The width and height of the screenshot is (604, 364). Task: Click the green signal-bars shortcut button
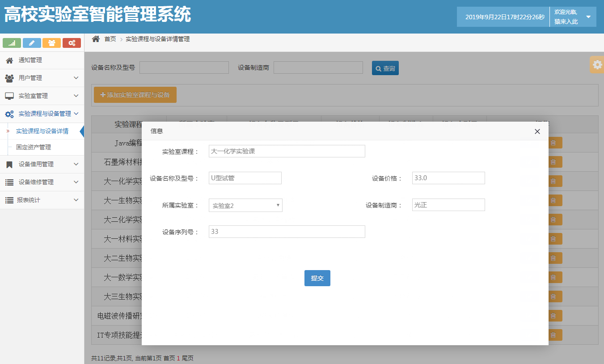pos(12,43)
